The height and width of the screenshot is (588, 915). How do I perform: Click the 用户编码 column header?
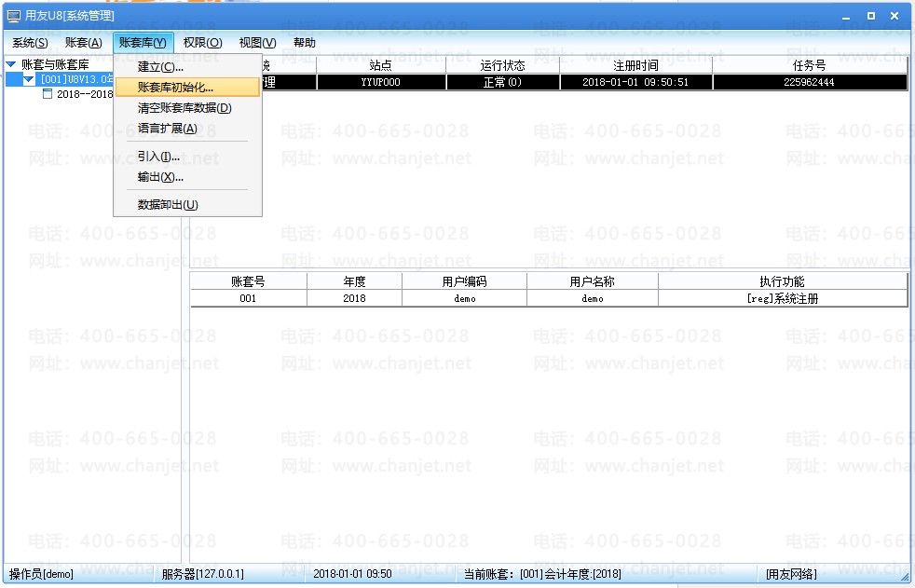[x=465, y=281]
